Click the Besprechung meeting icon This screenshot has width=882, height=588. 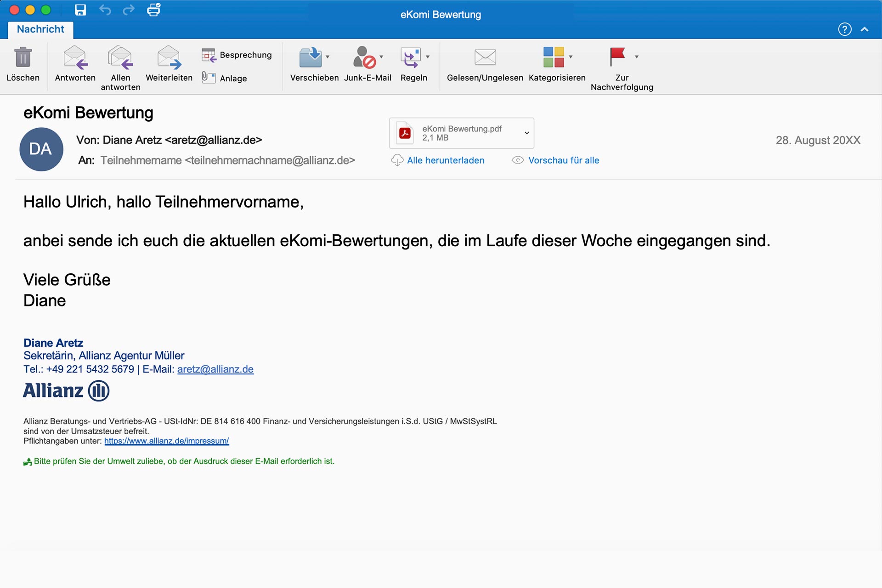209,55
